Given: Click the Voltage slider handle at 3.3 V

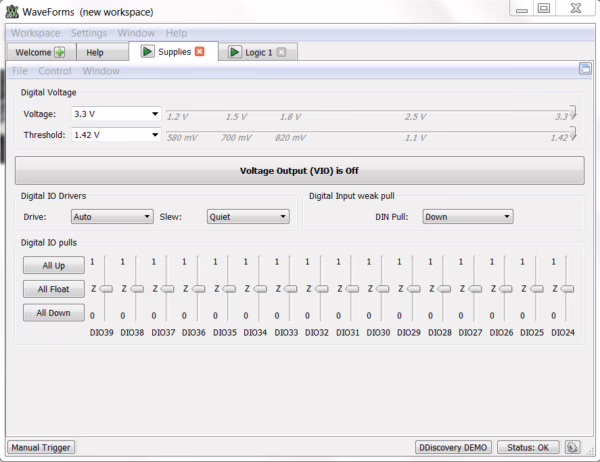Looking at the screenshot, I should (572, 112).
